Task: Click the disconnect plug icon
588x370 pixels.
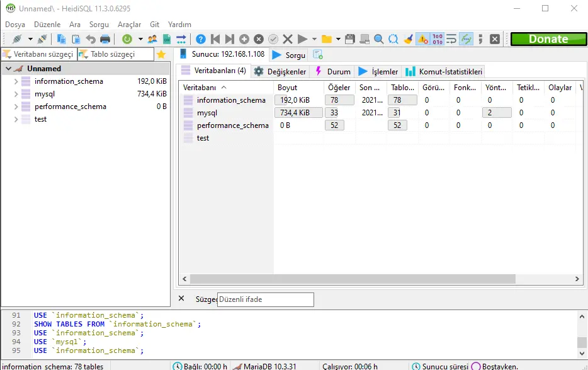Action: (x=42, y=38)
